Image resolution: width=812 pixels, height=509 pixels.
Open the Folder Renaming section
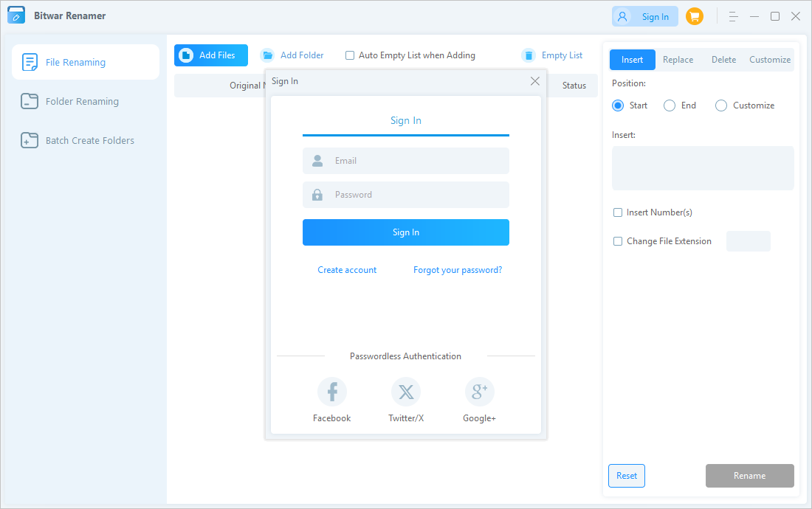click(x=86, y=101)
